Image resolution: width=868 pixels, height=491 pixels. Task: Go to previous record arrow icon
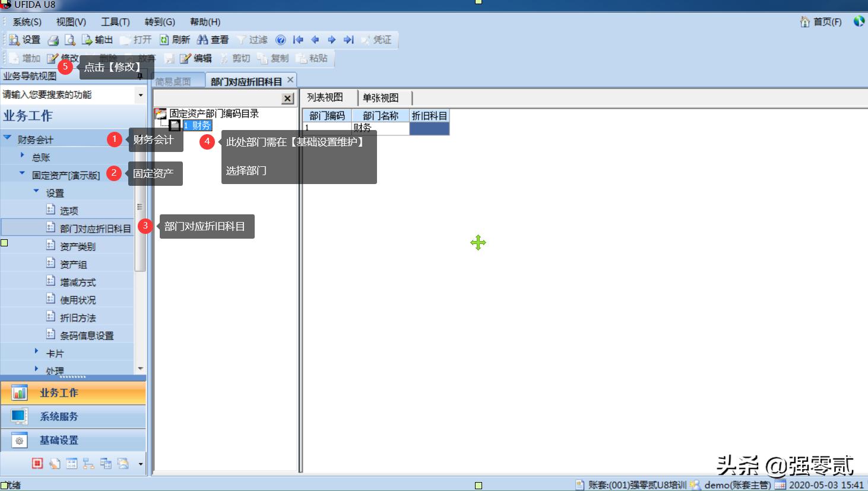(315, 40)
